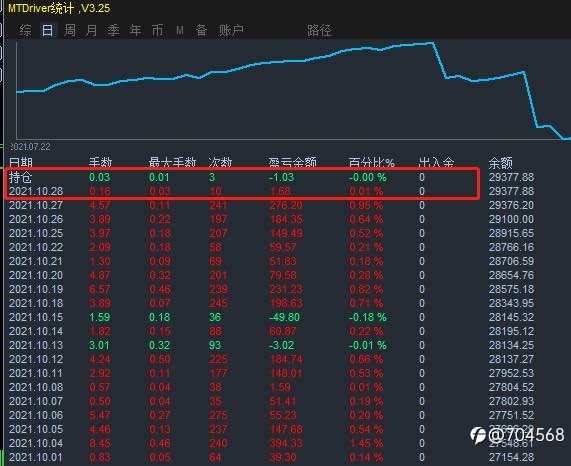Click balance value 27154.28
This screenshot has width=571, height=466.
pos(511,457)
